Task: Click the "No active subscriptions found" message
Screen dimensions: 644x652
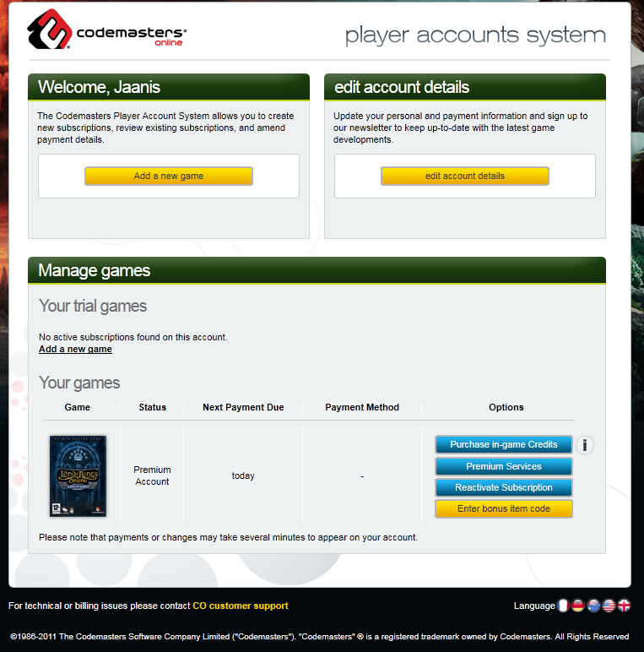Action: pyautogui.click(x=133, y=337)
